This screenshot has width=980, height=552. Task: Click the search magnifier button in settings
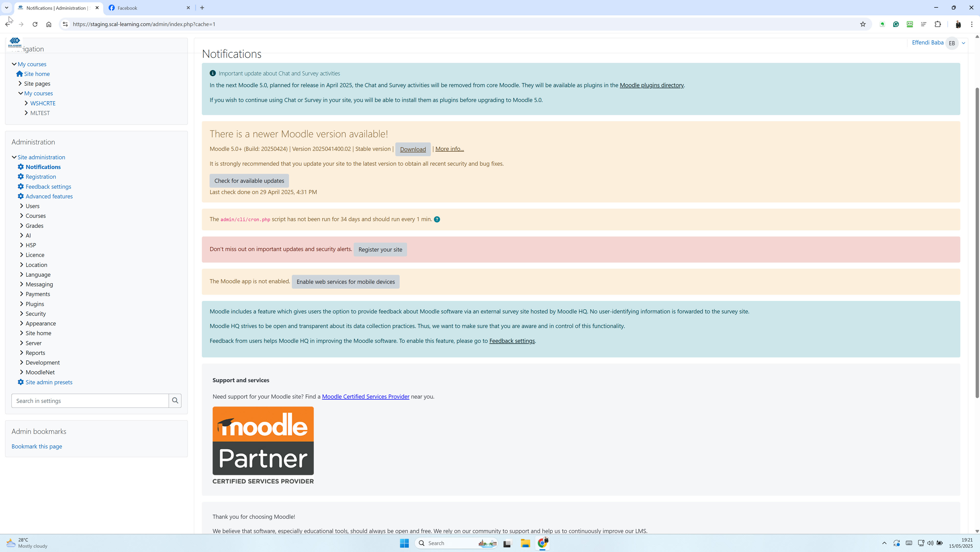point(175,400)
